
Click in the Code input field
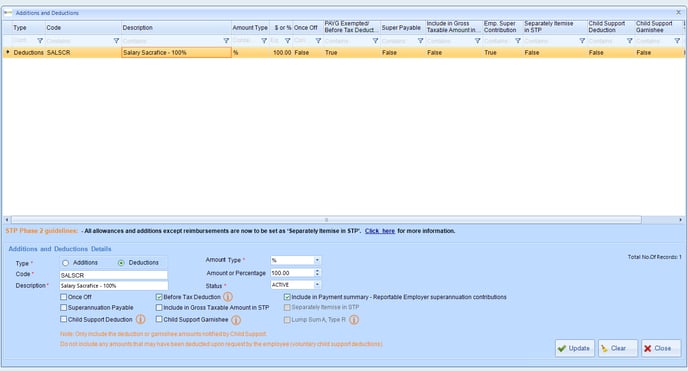tap(114, 275)
